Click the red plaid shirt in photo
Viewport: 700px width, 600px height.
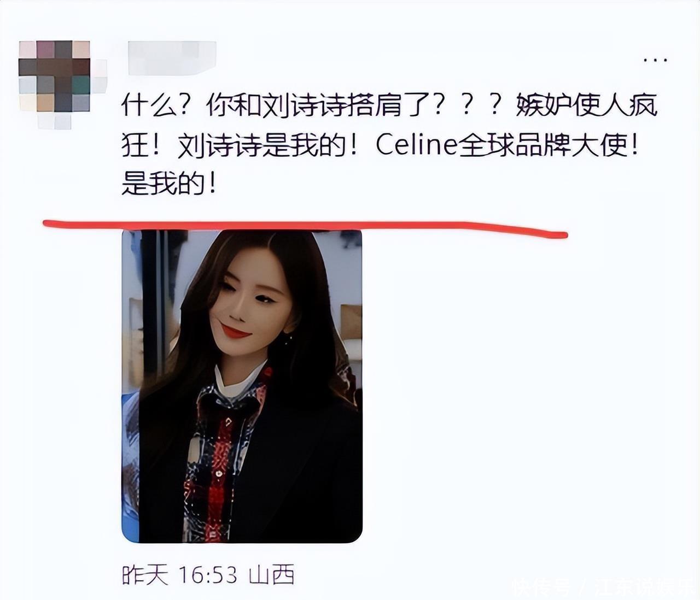219,459
